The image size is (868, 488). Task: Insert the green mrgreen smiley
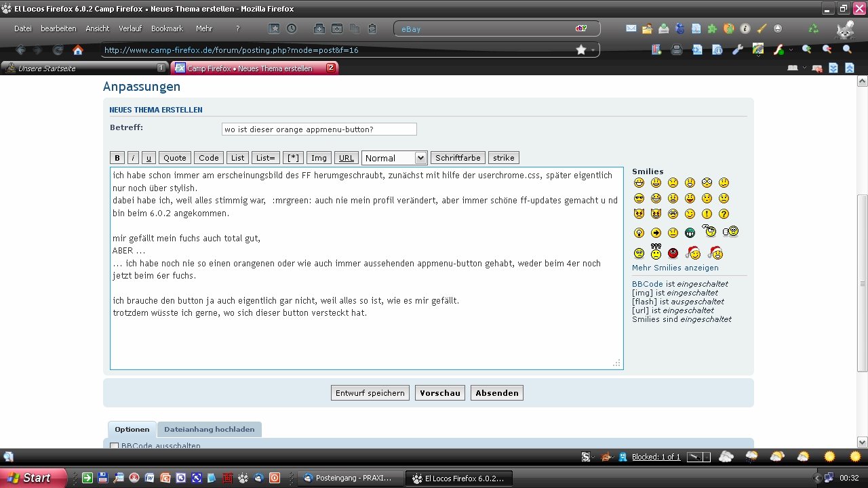690,232
